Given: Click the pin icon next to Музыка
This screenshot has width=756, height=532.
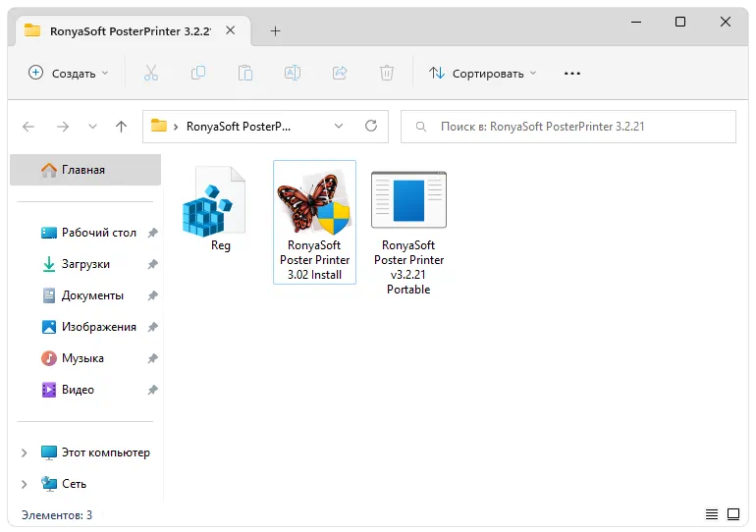Looking at the screenshot, I should tap(153, 358).
